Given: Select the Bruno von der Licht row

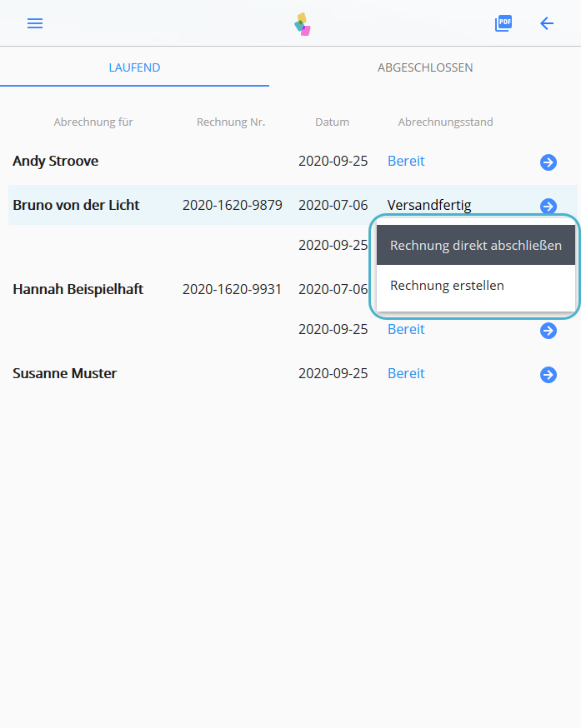Looking at the screenshot, I should pos(76,206).
